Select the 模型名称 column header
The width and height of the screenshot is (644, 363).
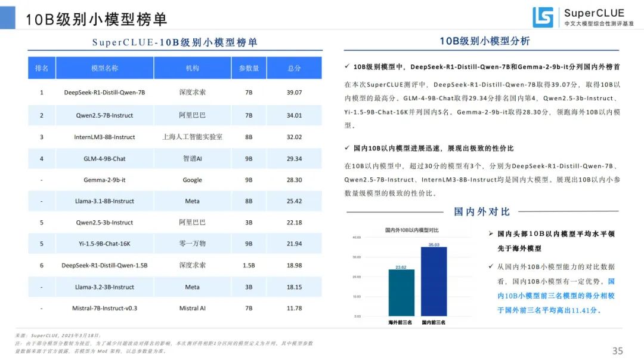tap(104, 68)
